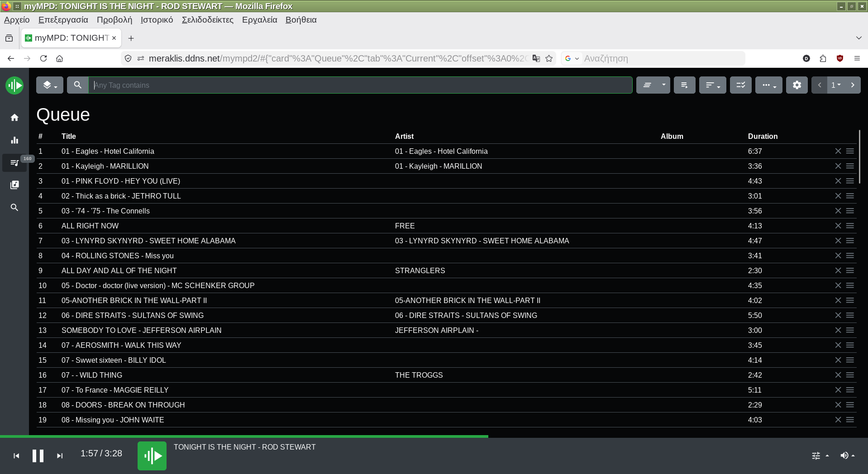Viewport: 868px width, 474px height.
Task: Open the queue settings gear icon
Action: tap(796, 85)
